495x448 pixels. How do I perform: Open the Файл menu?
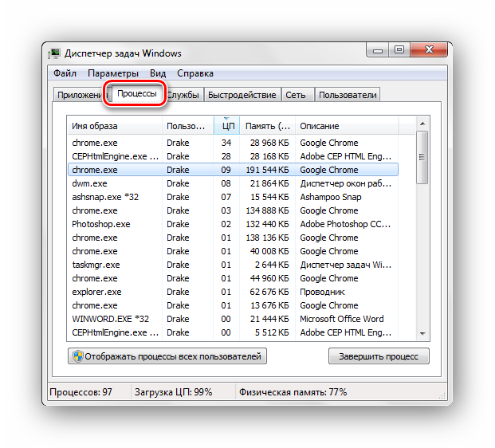[x=65, y=73]
